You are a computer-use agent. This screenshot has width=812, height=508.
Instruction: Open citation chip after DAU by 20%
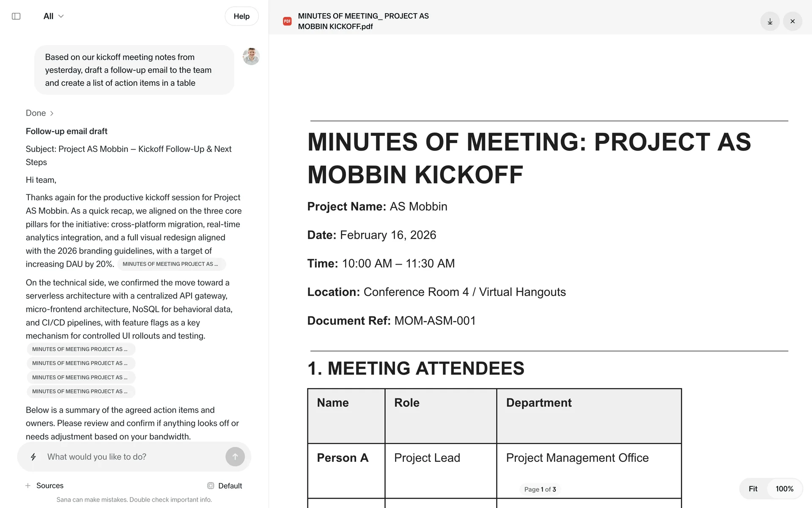click(x=171, y=264)
